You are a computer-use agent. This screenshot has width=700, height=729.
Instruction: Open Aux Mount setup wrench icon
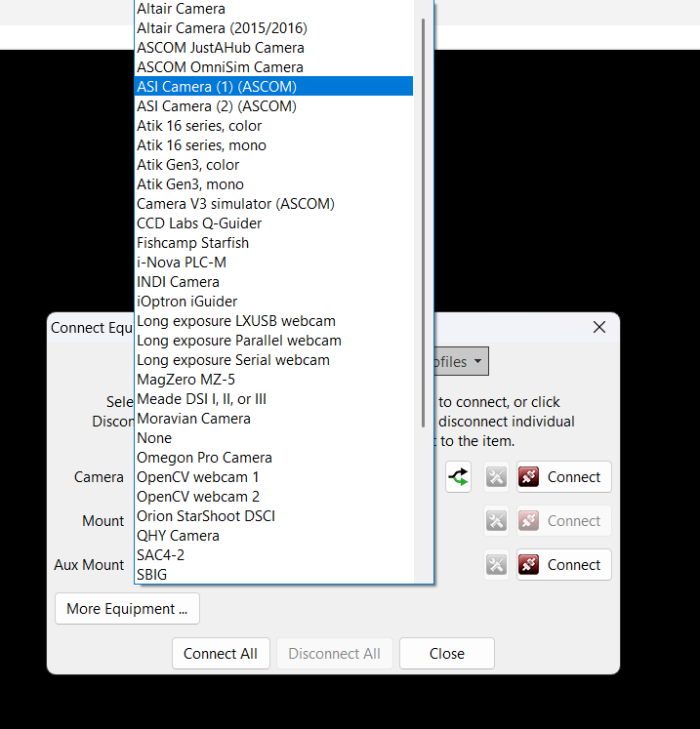click(x=496, y=564)
